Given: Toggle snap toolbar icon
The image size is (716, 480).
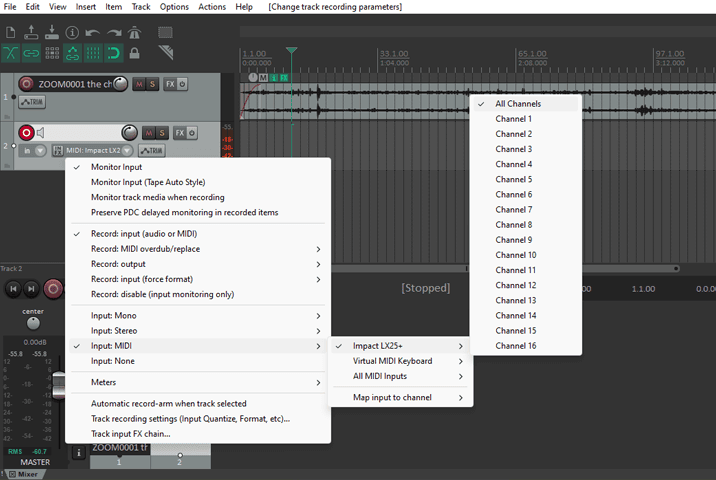Looking at the screenshot, I should pos(114,53).
